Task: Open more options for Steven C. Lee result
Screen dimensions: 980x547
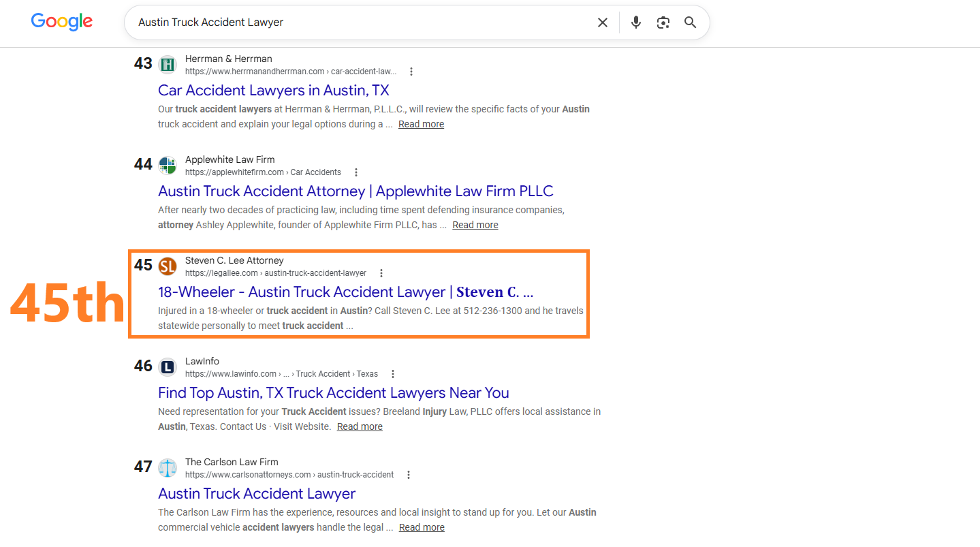Action: click(381, 273)
